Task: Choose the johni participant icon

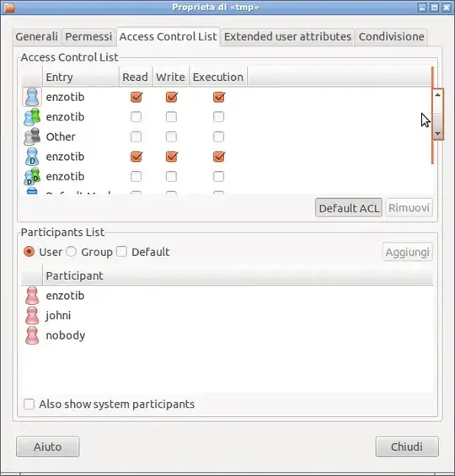Action: point(32,315)
